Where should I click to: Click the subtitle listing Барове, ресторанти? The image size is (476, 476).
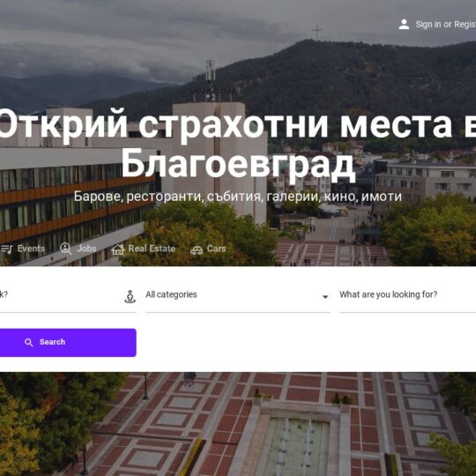(238, 197)
